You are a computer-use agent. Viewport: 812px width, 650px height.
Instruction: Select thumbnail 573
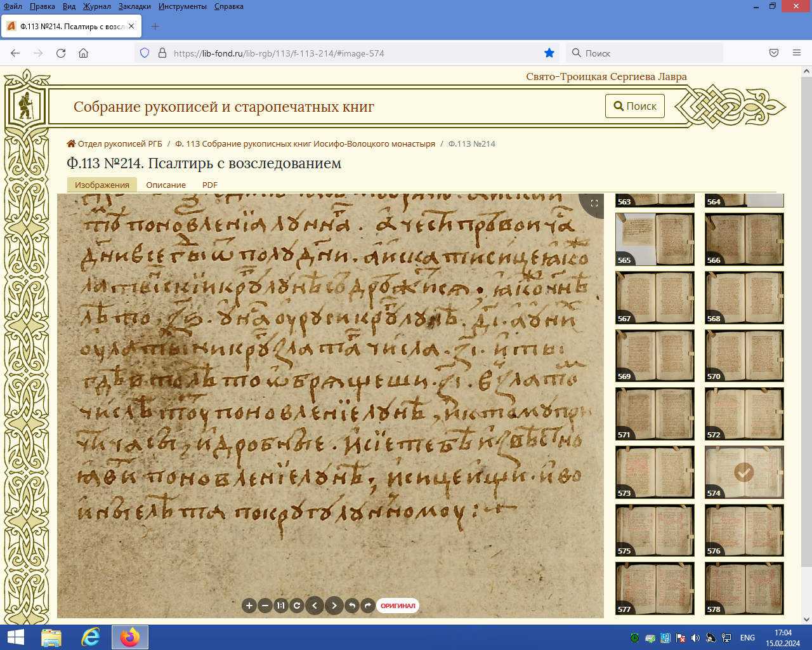[655, 472]
